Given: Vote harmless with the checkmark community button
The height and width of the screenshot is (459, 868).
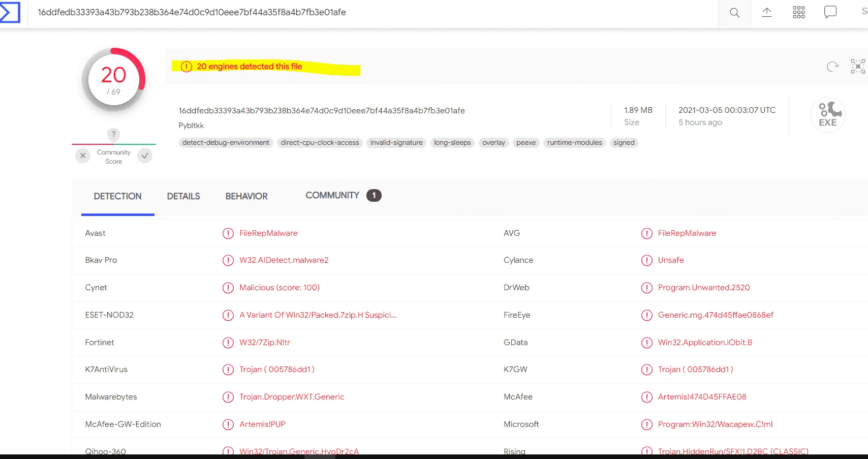Looking at the screenshot, I should click(x=145, y=156).
